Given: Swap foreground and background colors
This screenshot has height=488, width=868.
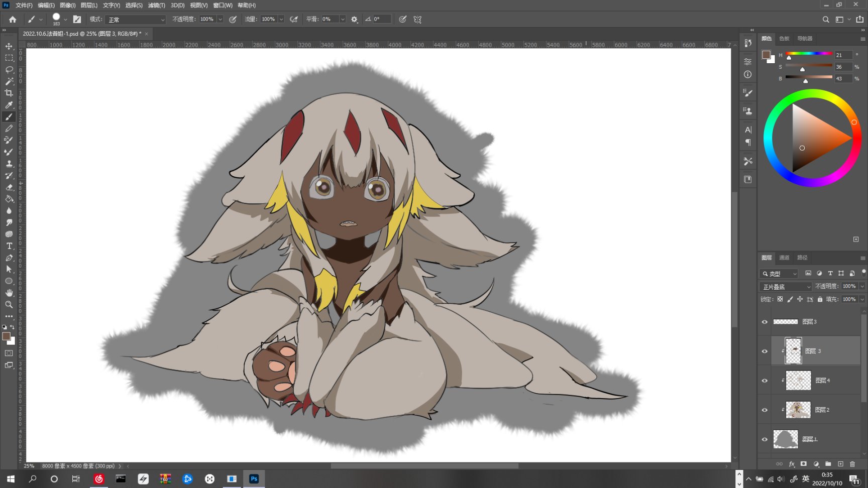Looking at the screenshot, I should coord(13,327).
